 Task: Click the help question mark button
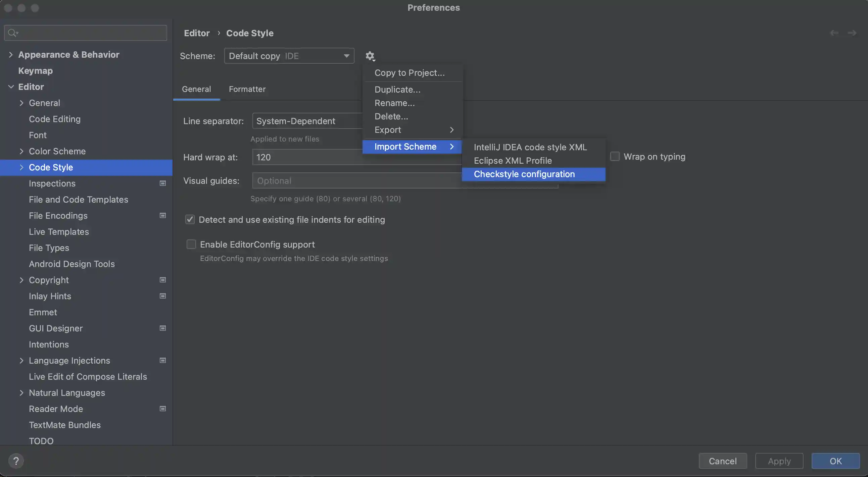[16, 461]
